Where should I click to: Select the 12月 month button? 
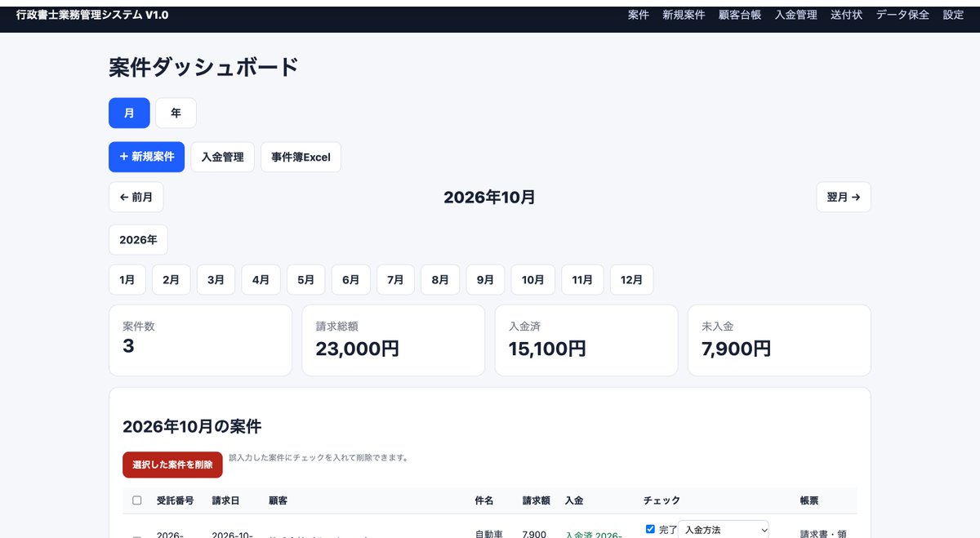click(631, 279)
